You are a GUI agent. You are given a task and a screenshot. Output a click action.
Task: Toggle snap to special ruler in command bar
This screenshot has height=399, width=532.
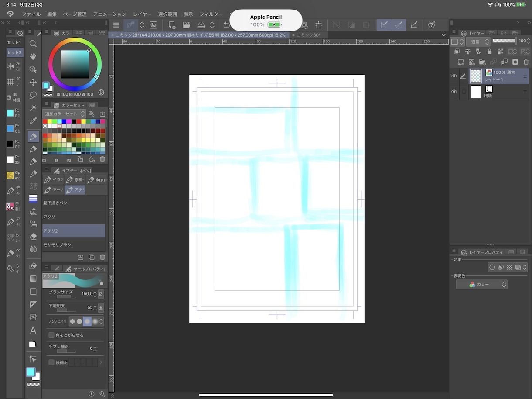[399, 25]
